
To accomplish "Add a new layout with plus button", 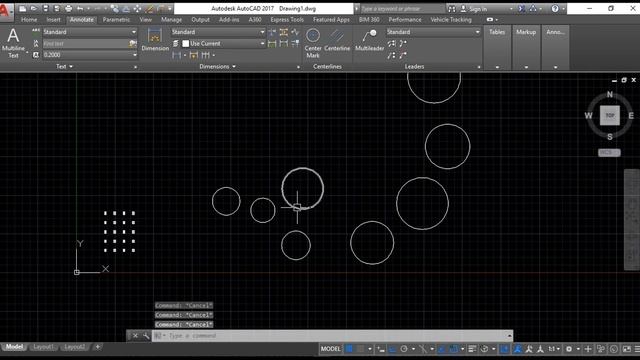I will click(x=98, y=347).
